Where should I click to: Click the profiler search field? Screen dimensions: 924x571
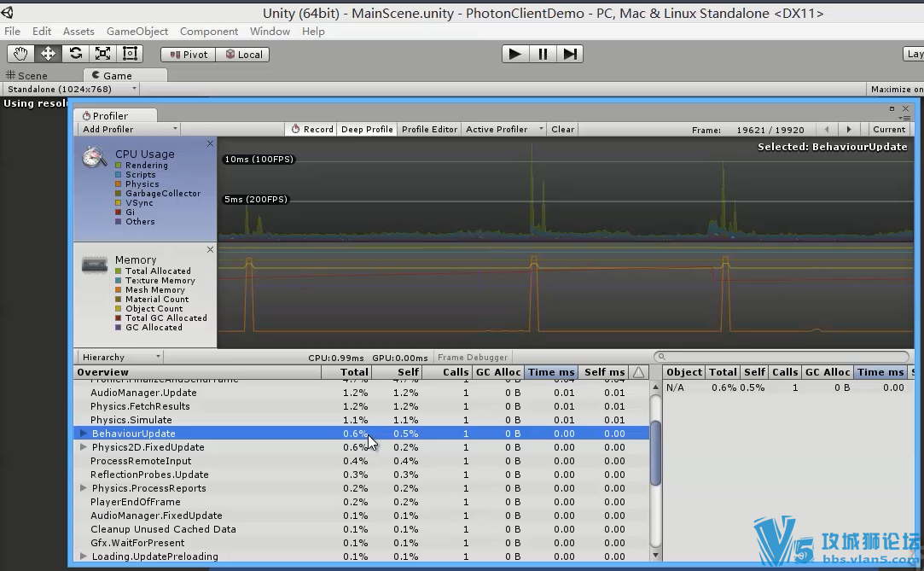point(782,357)
